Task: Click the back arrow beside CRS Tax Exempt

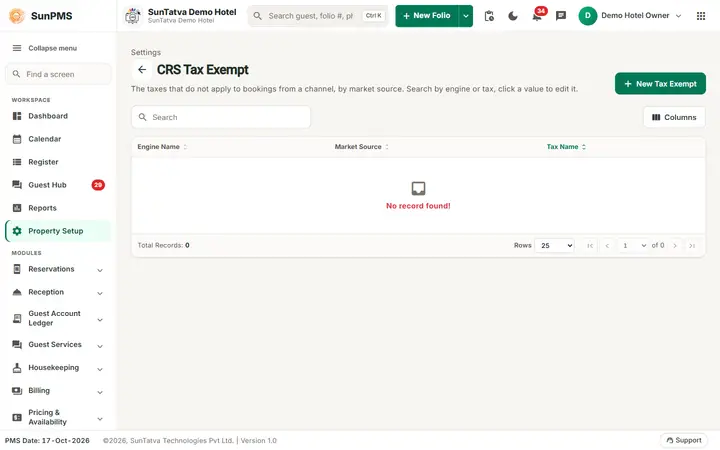Action: (x=142, y=70)
